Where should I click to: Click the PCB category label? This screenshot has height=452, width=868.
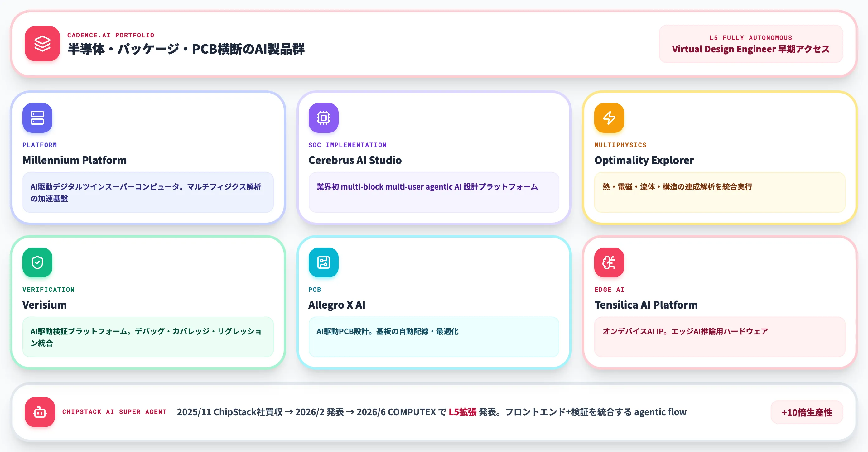point(315,289)
